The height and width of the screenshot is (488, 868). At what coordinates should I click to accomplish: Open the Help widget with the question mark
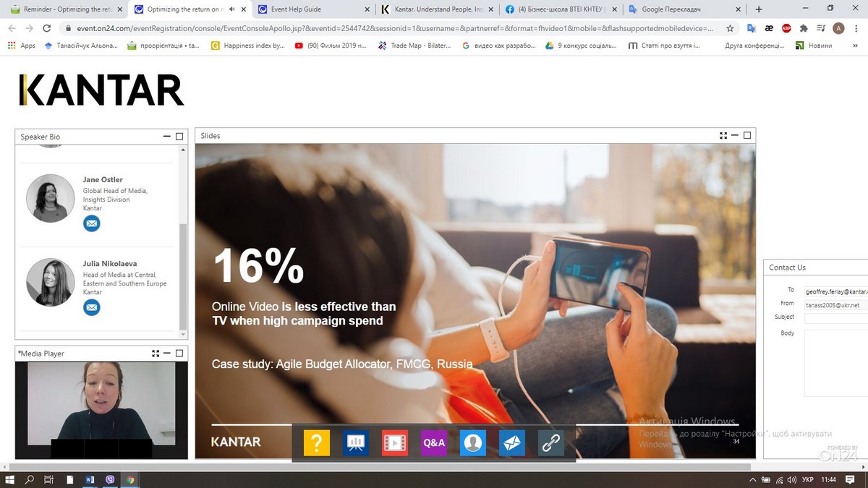click(316, 442)
